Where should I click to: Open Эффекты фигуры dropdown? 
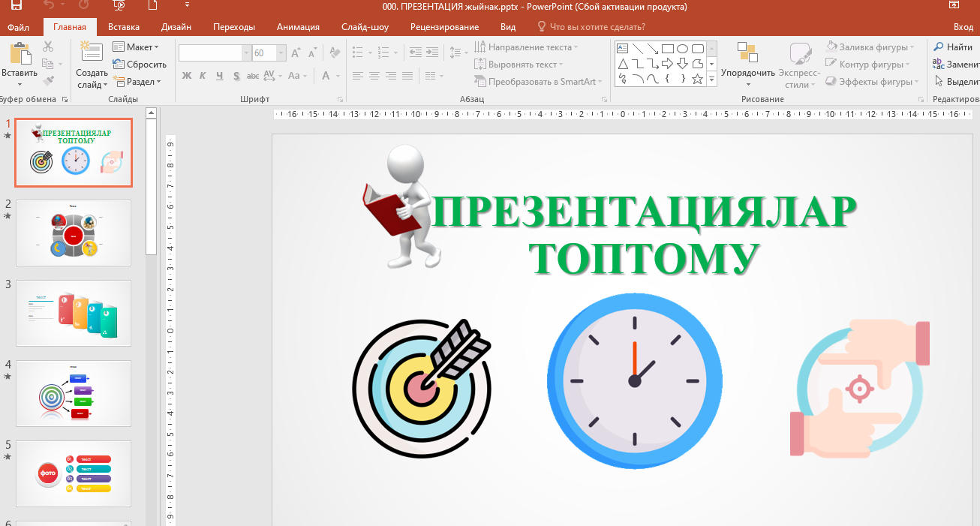(872, 82)
